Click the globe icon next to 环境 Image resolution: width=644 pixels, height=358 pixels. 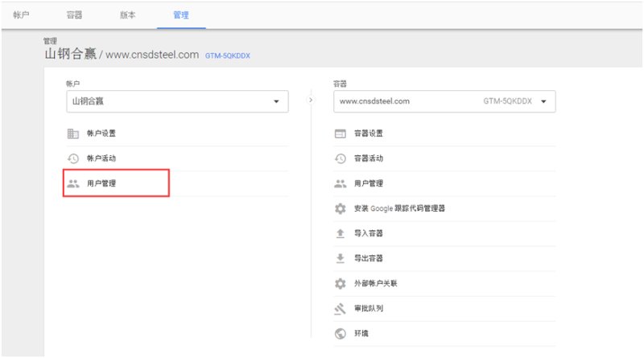tap(340, 333)
